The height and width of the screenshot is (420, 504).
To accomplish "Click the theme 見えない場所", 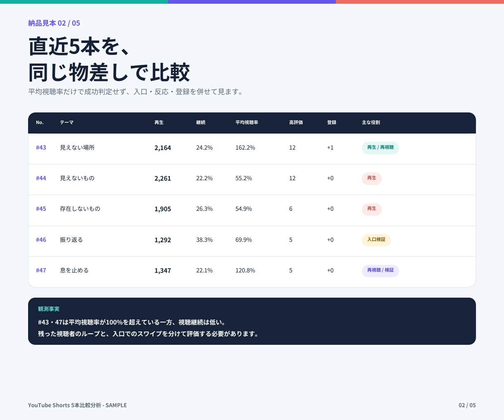I will click(x=77, y=148).
